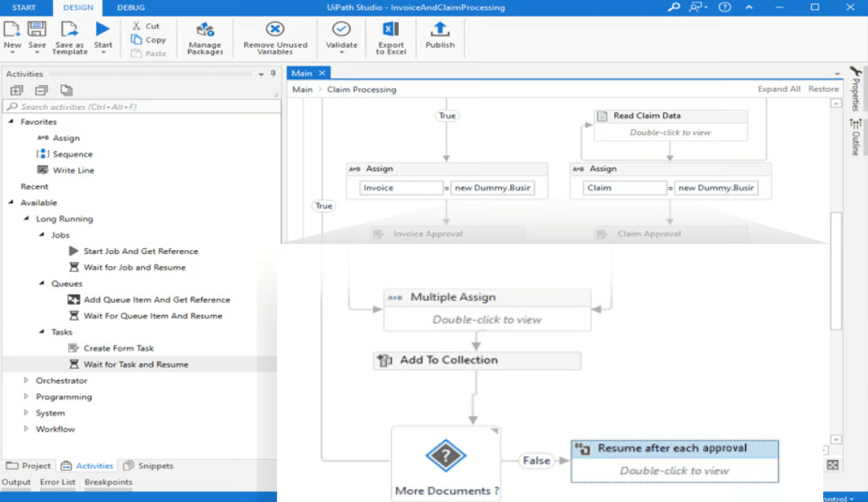Expand the System node
The image size is (868, 502).
point(26,412)
